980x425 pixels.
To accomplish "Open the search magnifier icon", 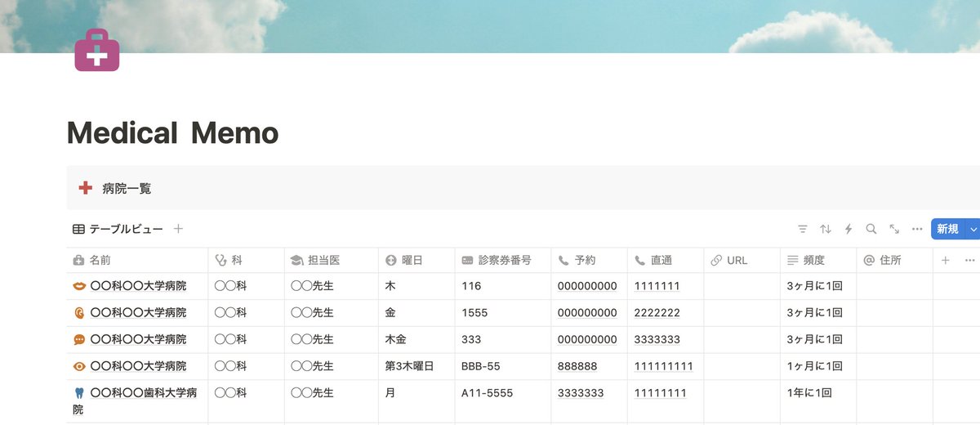I will pos(871,230).
